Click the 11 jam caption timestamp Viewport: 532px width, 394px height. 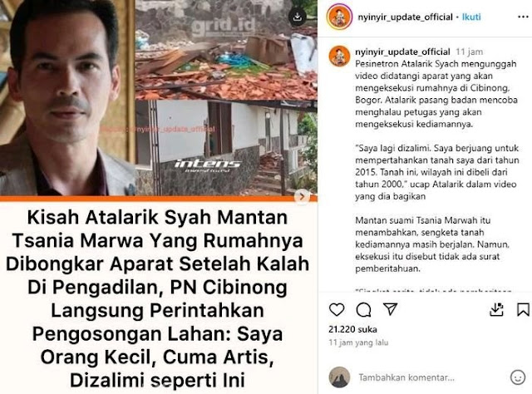[469, 52]
